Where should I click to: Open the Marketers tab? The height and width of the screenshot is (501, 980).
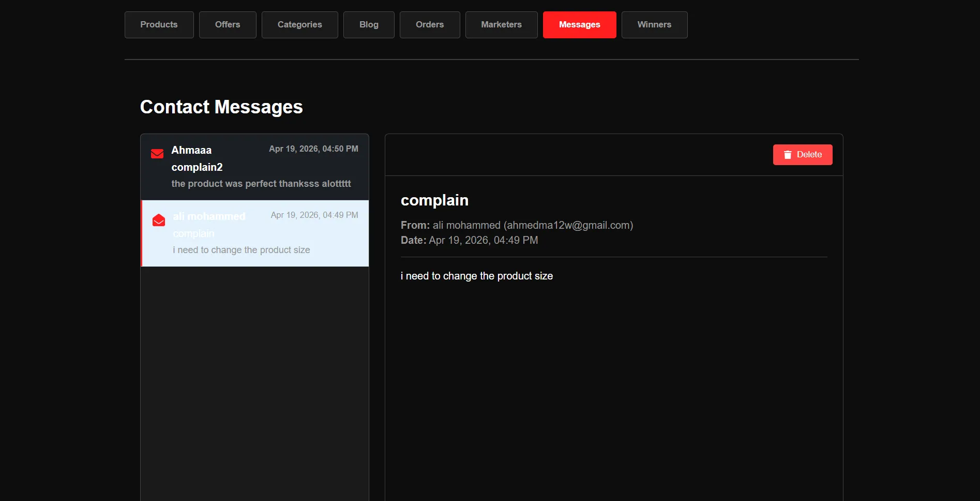[501, 25]
